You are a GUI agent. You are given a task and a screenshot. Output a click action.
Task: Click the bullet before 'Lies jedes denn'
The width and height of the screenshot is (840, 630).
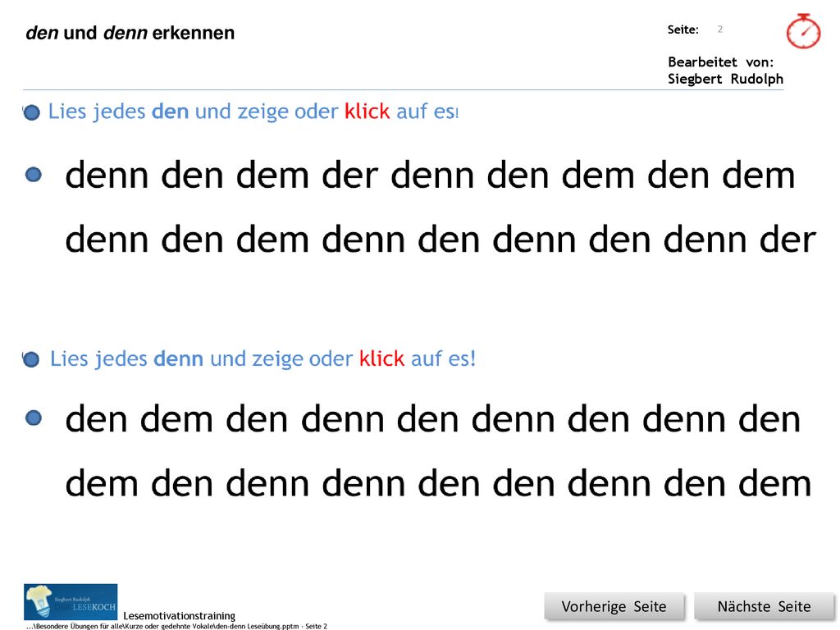pyautogui.click(x=31, y=359)
